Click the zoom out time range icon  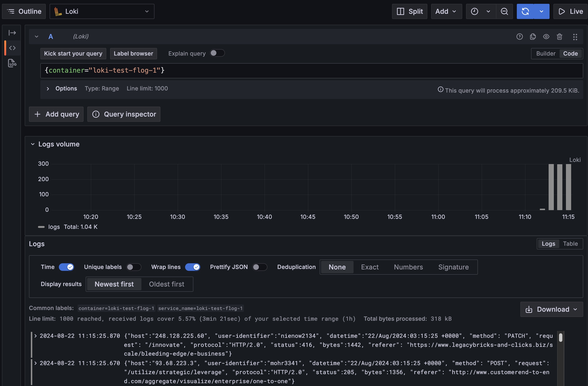tap(504, 11)
